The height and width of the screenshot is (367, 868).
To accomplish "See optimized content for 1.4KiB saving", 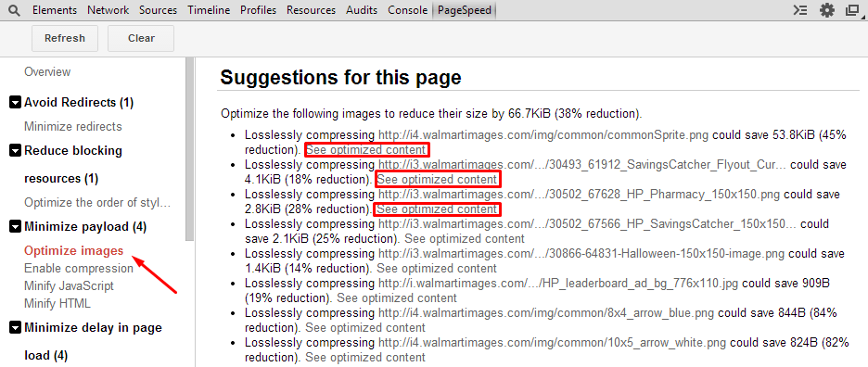I will tap(438, 269).
